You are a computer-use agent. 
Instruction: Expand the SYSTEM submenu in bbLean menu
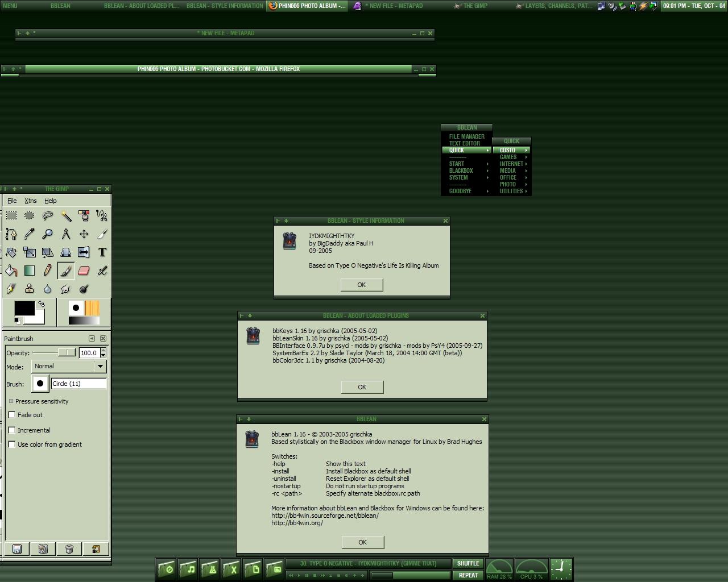pyautogui.click(x=467, y=177)
